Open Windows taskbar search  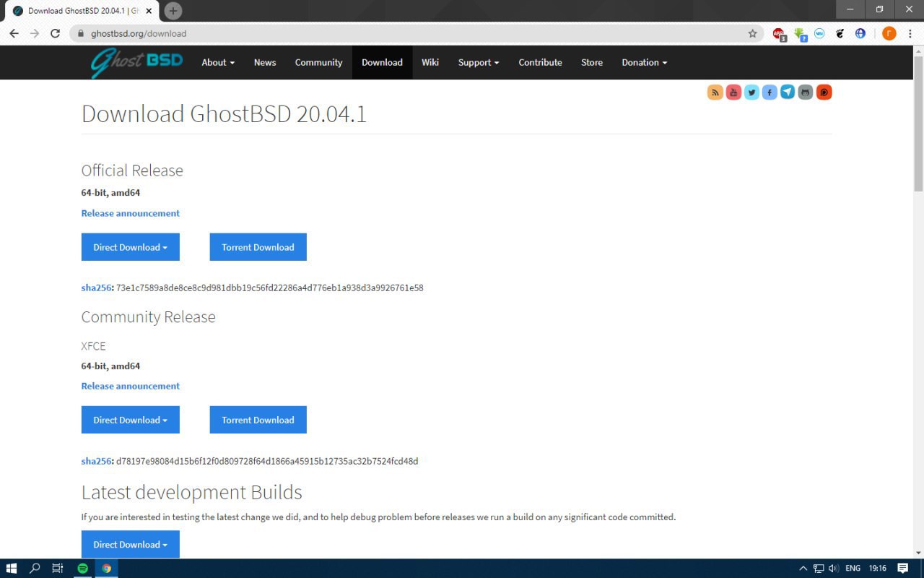point(35,569)
